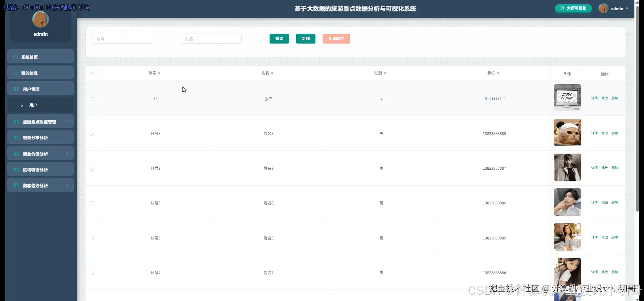Check the row for 账号7
Screen dimensions: 644x301
pos(92,169)
